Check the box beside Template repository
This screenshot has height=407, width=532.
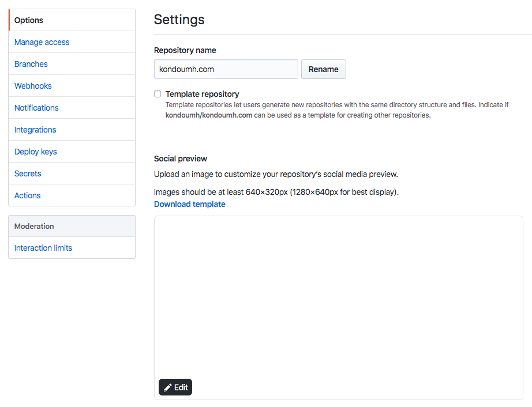157,93
